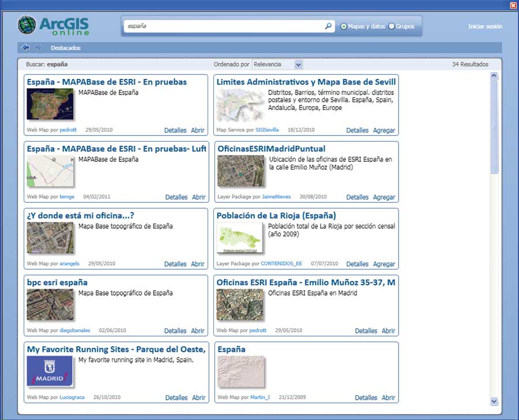Open author JaimeNieves profile link
Viewport: 519px width, 420px height.
pyautogui.click(x=276, y=197)
